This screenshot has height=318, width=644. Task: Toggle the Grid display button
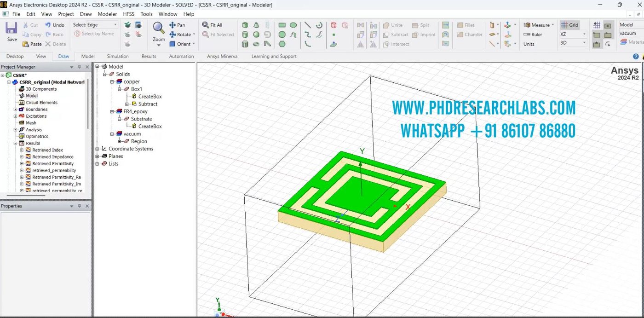569,25
